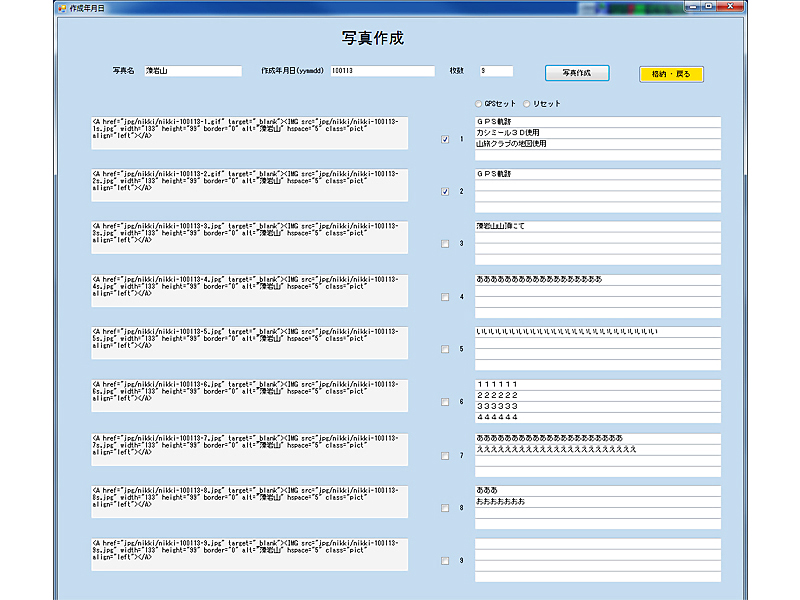Focus the 作成年月日(yymmdd) date field
Image resolution: width=800 pixels, height=600 pixels.
382,72
